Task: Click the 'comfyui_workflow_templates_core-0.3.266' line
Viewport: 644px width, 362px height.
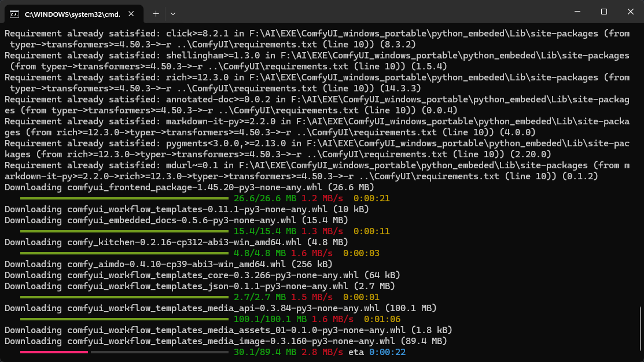Action: (x=203, y=275)
